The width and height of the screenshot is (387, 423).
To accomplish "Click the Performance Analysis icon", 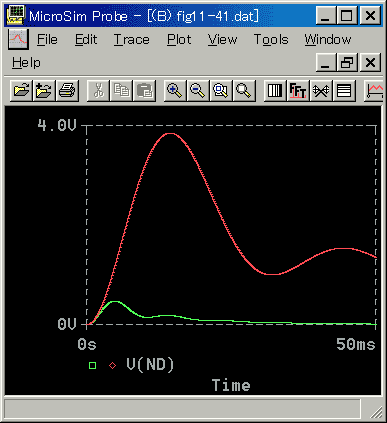I will click(x=321, y=90).
